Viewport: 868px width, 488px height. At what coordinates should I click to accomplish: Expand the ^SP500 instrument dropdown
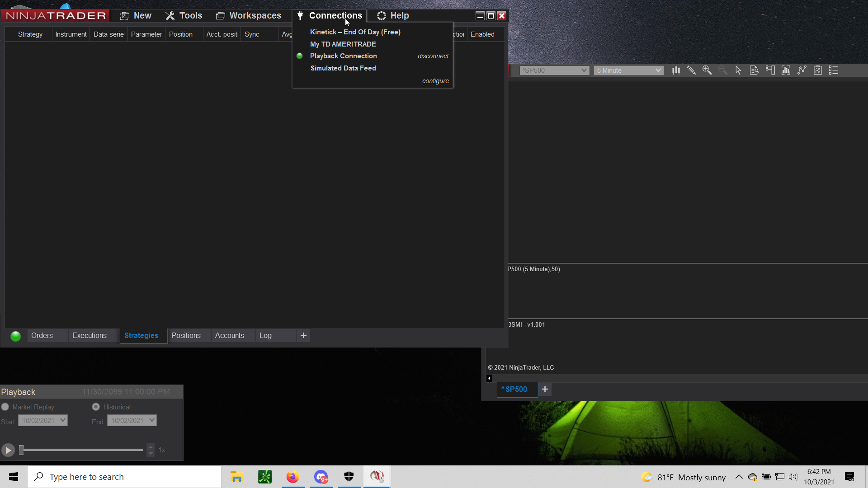(x=584, y=70)
